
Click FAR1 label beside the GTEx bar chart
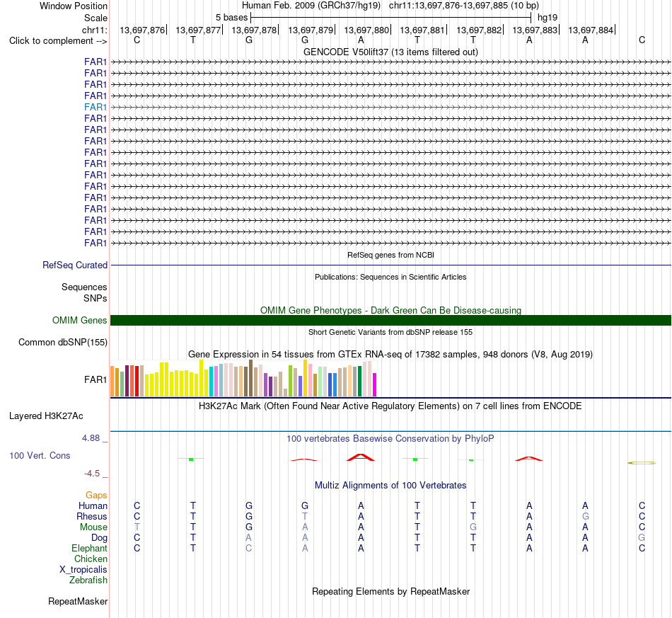pos(95,379)
